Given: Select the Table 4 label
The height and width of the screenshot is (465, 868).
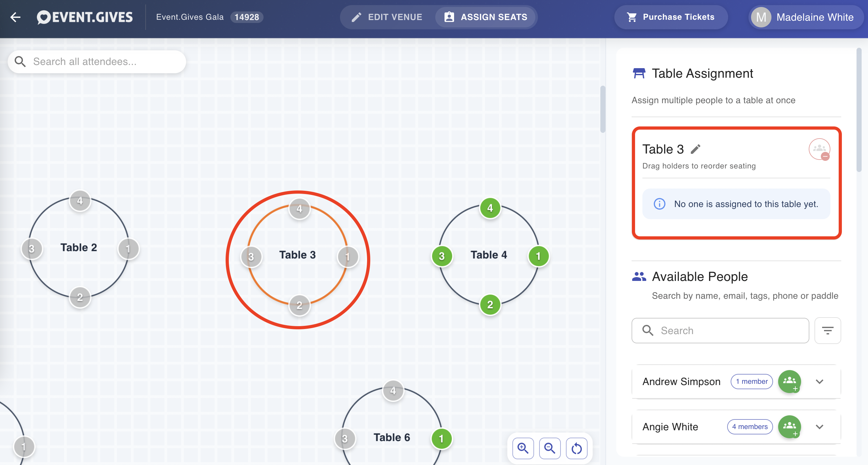Looking at the screenshot, I should point(488,255).
